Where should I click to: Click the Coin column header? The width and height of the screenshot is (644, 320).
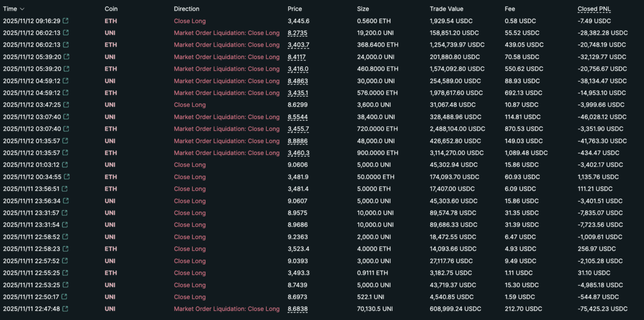coord(111,9)
